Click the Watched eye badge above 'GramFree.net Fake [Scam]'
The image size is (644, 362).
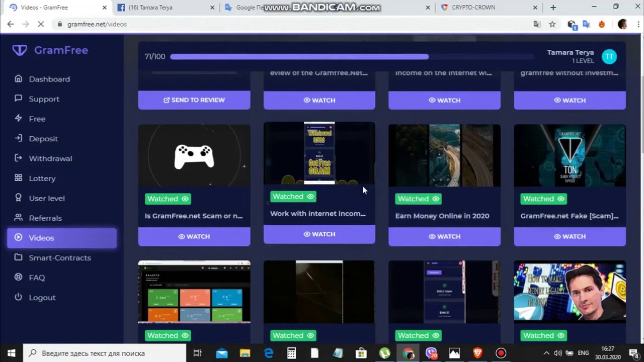pos(543,199)
